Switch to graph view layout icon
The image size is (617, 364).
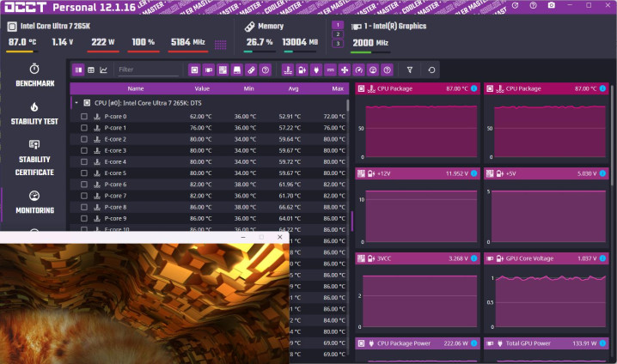[x=104, y=70]
